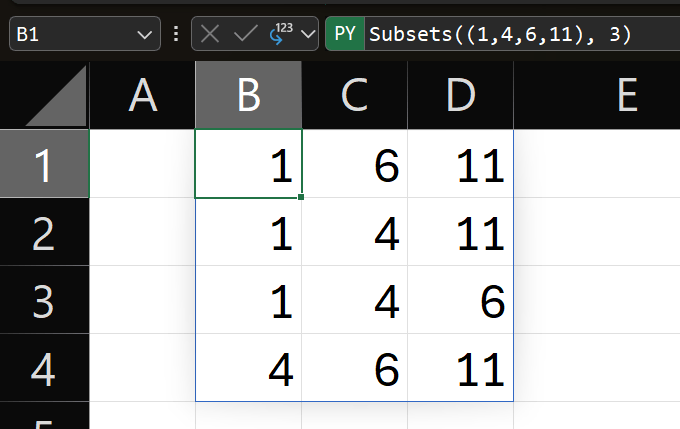This screenshot has width=680, height=429.
Task: Click the formula bar text Subsets((1,4,6,11), 3)
Action: coord(500,34)
